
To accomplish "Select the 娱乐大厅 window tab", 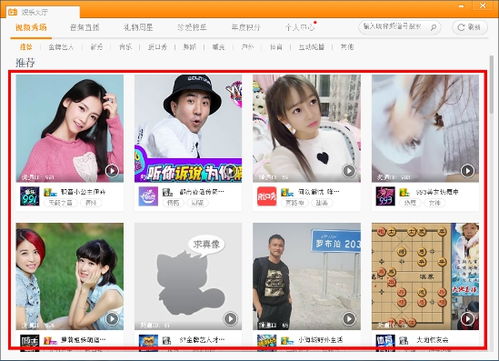I will [43, 12].
